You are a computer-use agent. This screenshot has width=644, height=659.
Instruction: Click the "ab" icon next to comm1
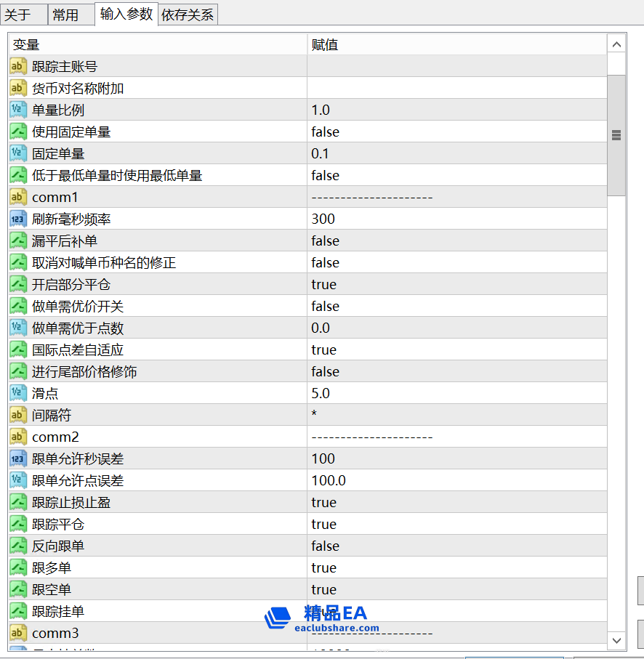17,197
